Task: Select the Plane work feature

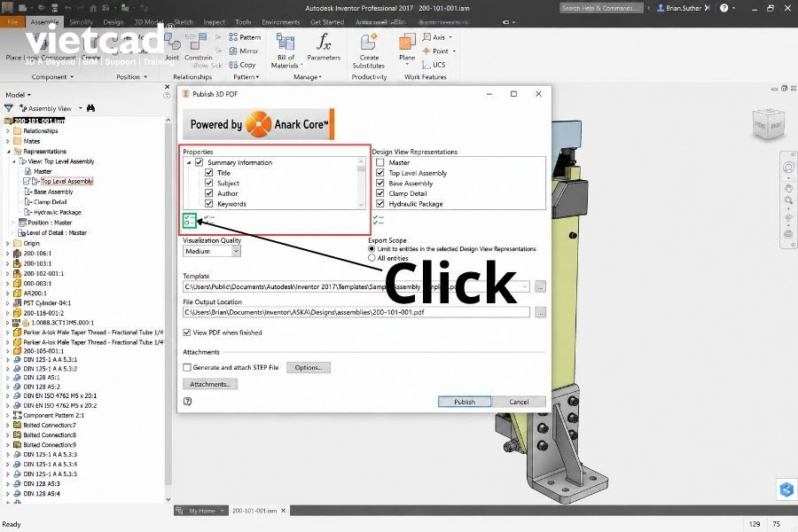Action: [x=407, y=49]
